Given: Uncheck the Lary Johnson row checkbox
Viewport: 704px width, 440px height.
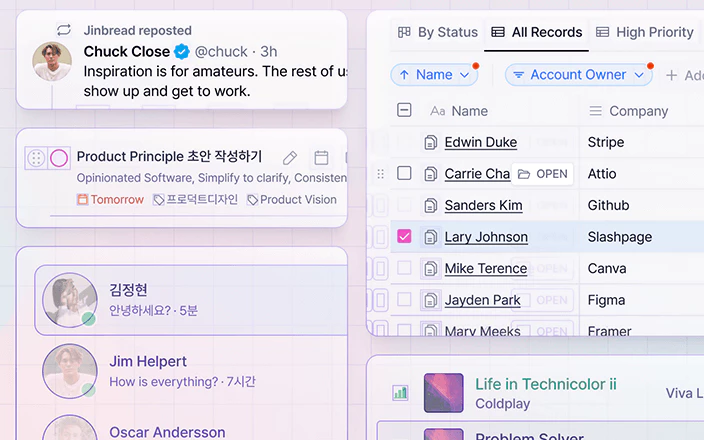Looking at the screenshot, I should [x=404, y=237].
